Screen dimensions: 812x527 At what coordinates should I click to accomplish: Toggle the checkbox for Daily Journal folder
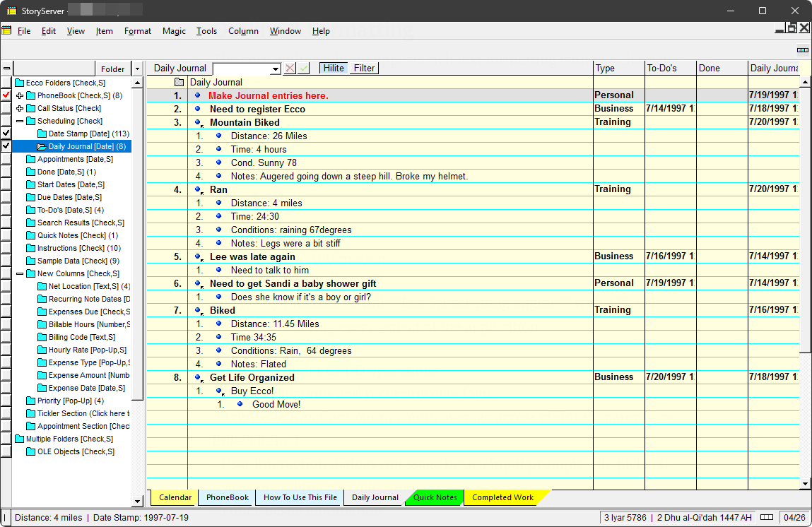point(6,146)
